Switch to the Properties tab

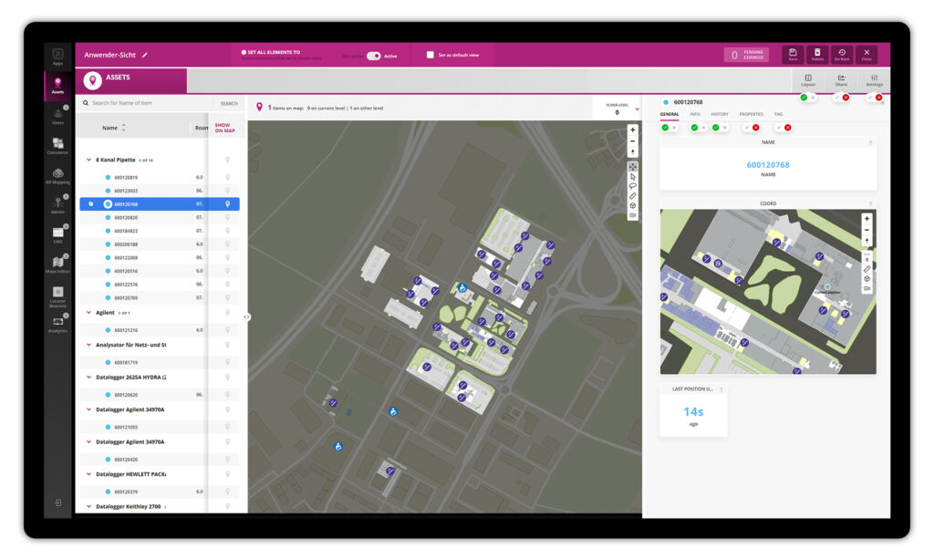point(751,114)
